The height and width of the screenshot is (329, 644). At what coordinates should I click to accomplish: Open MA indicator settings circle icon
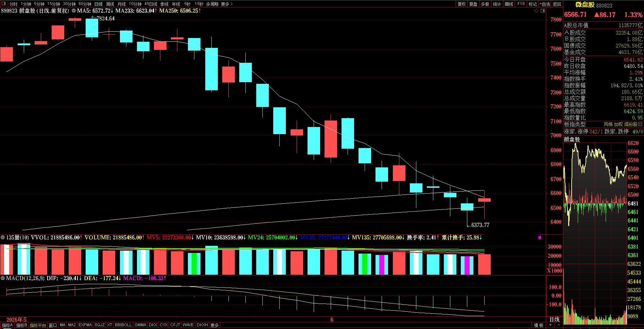[74, 11]
